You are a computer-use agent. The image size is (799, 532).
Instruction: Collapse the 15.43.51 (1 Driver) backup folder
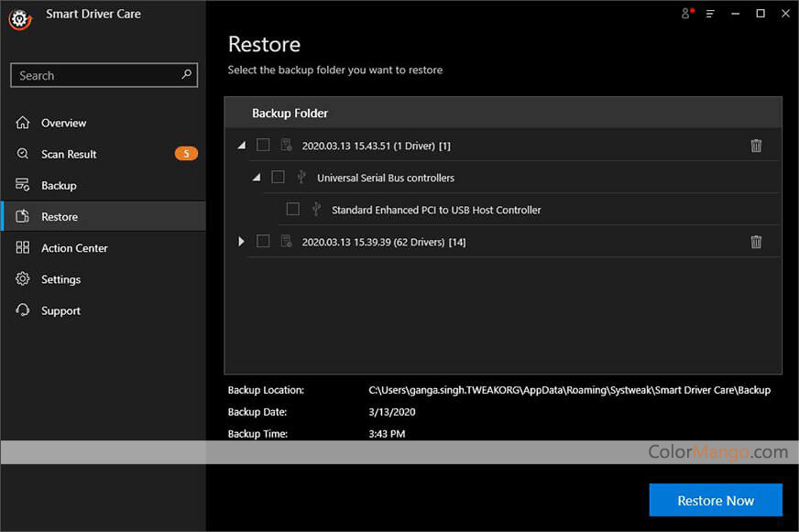click(242, 146)
